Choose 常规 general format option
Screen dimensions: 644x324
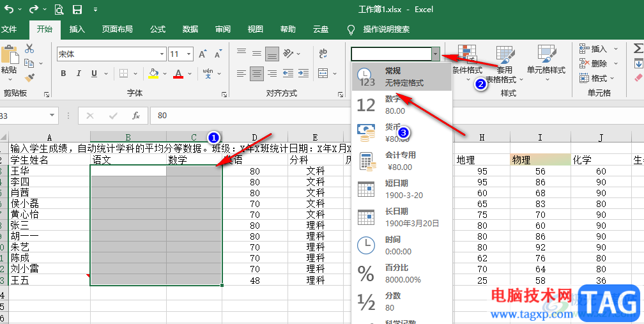(402, 77)
